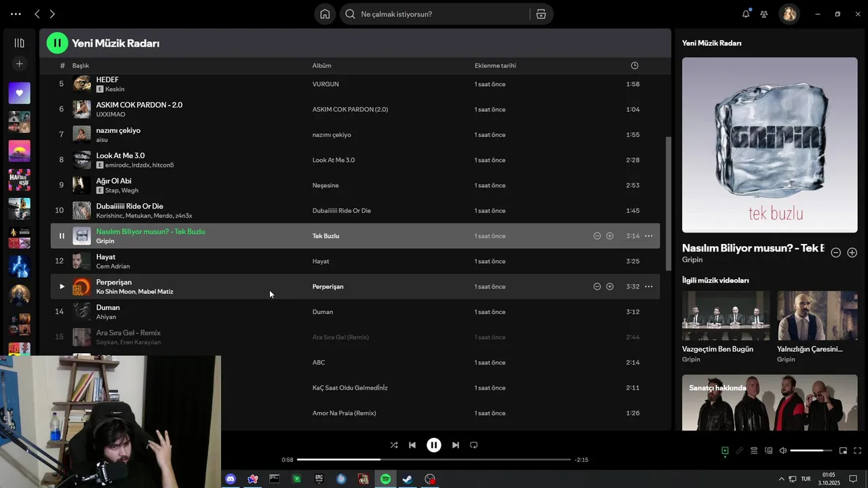Open Cem Adrian artist link

coord(113,266)
